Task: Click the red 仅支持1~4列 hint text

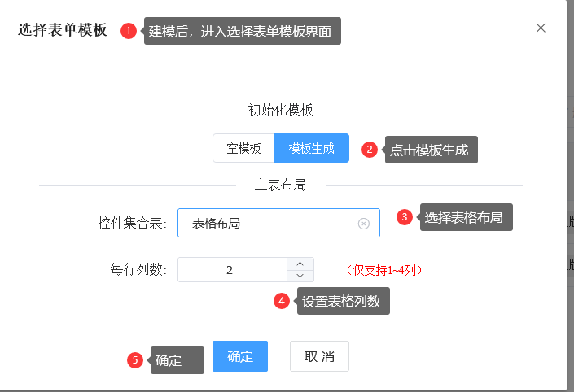Action: [x=383, y=270]
